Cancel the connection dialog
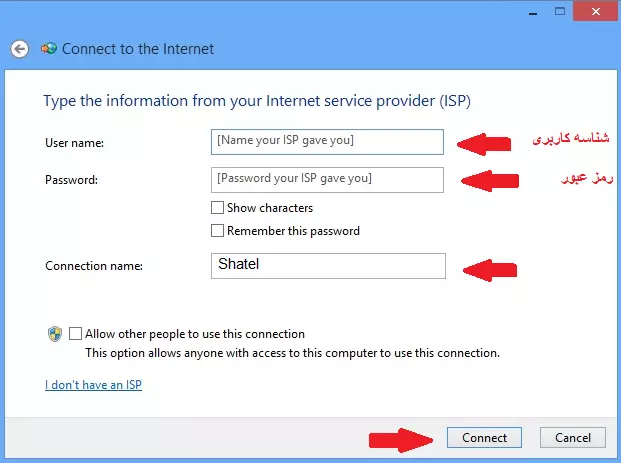The width and height of the screenshot is (621, 463). [573, 438]
